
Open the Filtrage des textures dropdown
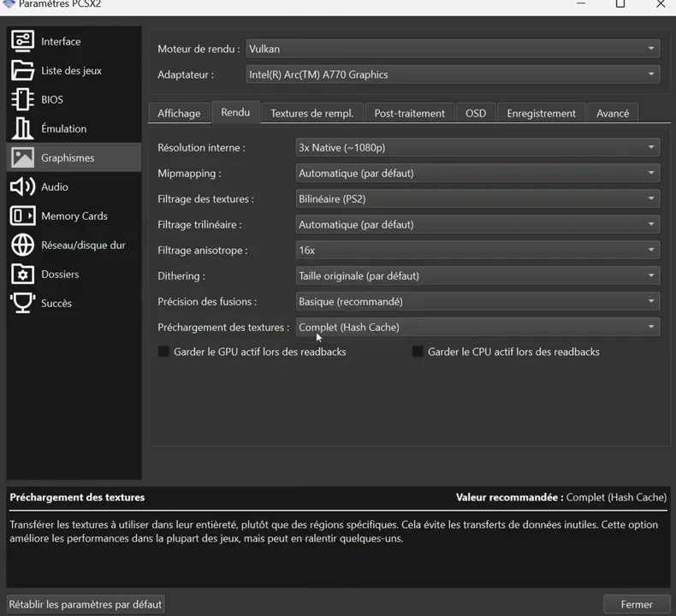(477, 198)
